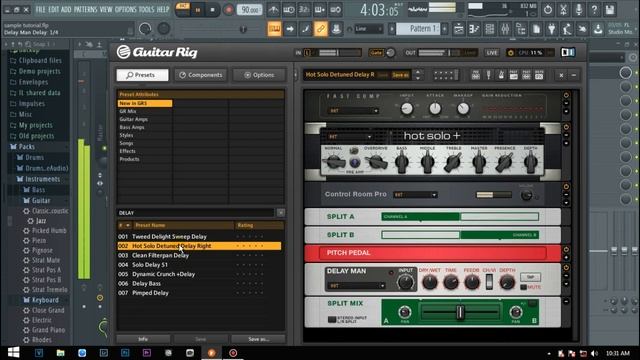The image size is (640, 360).
Task: Open Hot Solo+ preset dropdown
Action: point(350,137)
